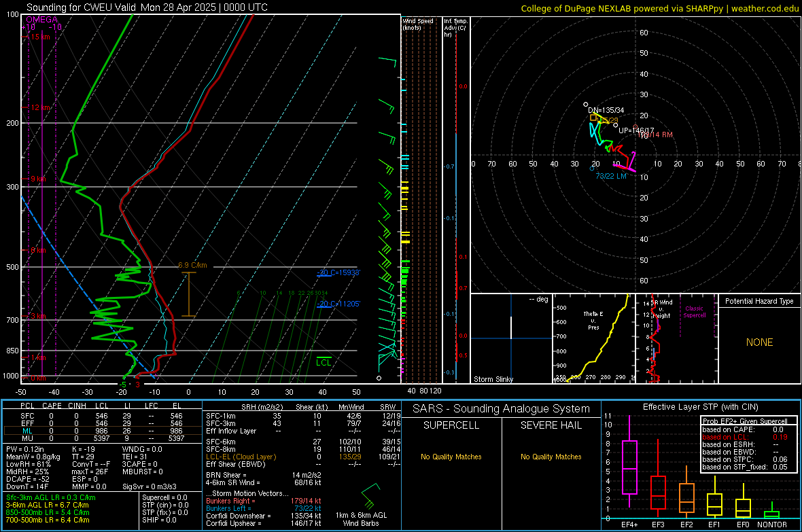Click the 9 km height marker
The image size is (802, 532).
click(38, 179)
